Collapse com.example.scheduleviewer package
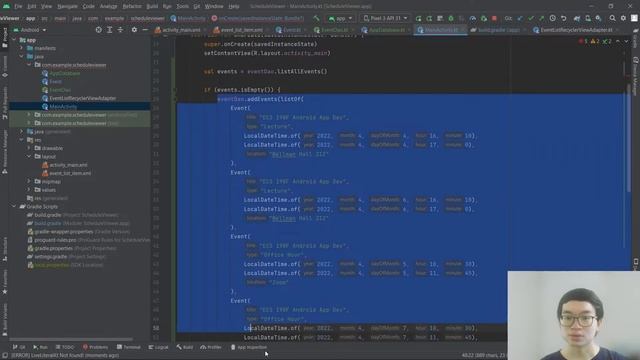 (x=29, y=65)
